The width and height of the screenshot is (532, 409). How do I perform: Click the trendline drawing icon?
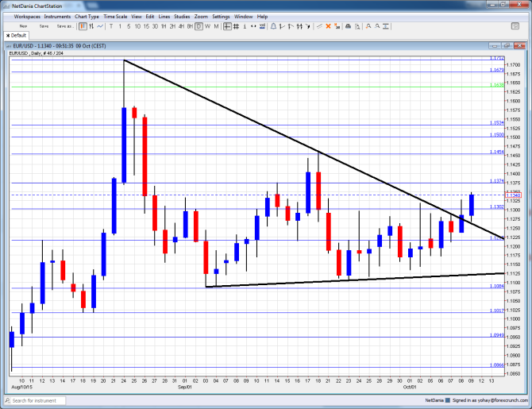click(x=319, y=26)
